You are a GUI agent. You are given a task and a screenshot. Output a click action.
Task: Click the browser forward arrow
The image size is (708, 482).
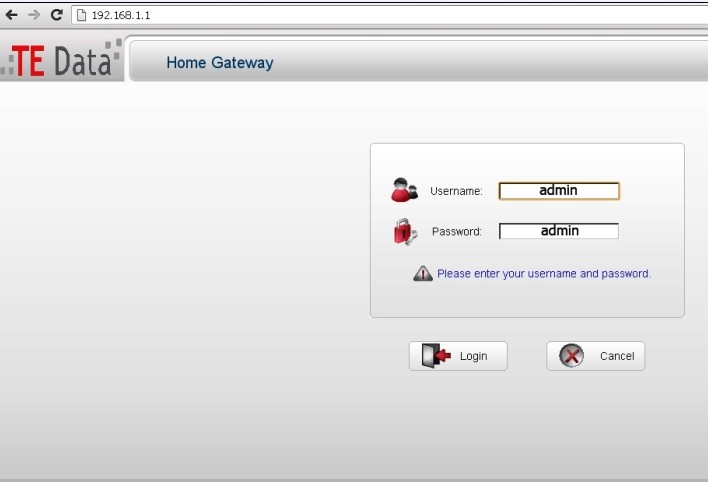tap(34, 15)
